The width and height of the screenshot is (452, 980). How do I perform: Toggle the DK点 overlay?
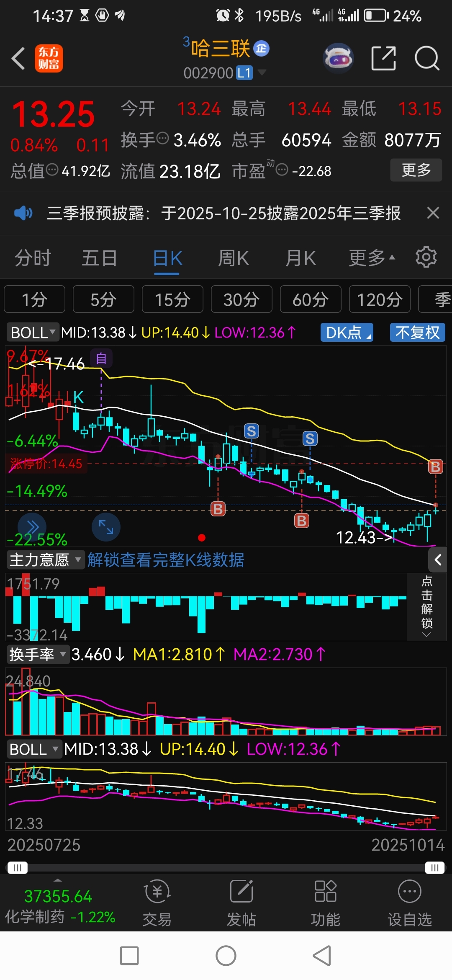(x=347, y=333)
